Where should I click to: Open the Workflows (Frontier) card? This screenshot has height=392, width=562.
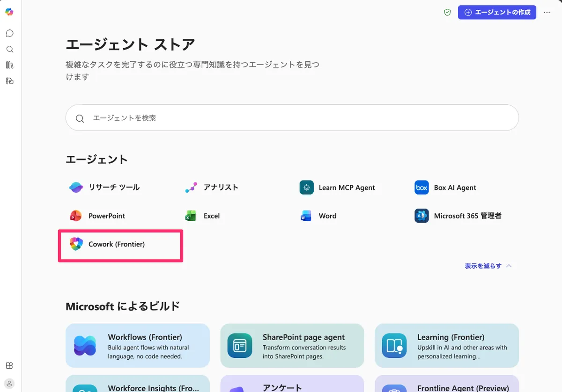(x=137, y=346)
